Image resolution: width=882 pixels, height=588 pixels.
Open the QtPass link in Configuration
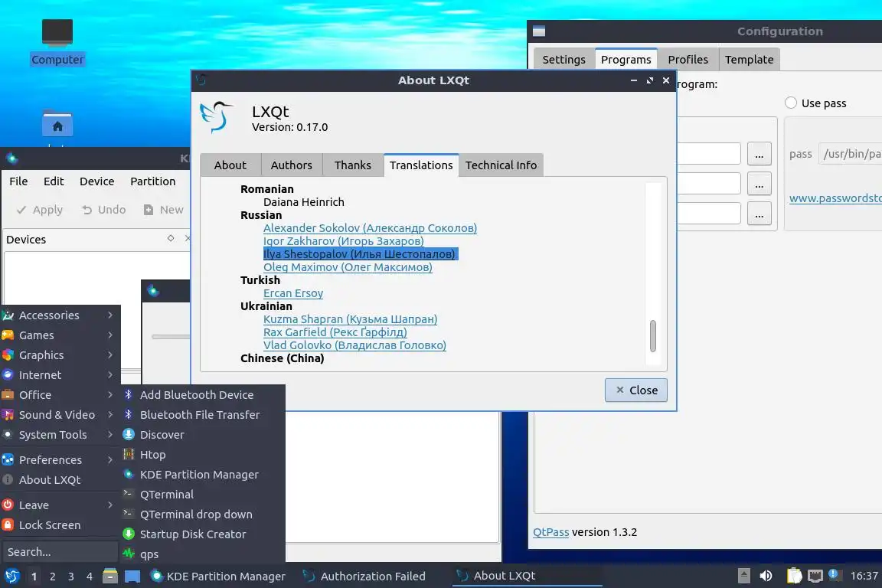tap(550, 532)
